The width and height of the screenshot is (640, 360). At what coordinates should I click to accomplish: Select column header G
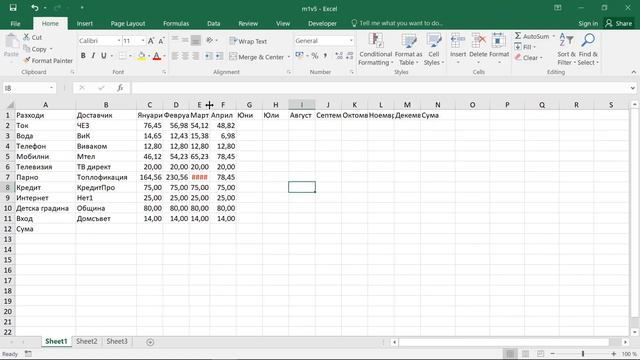[x=249, y=105]
